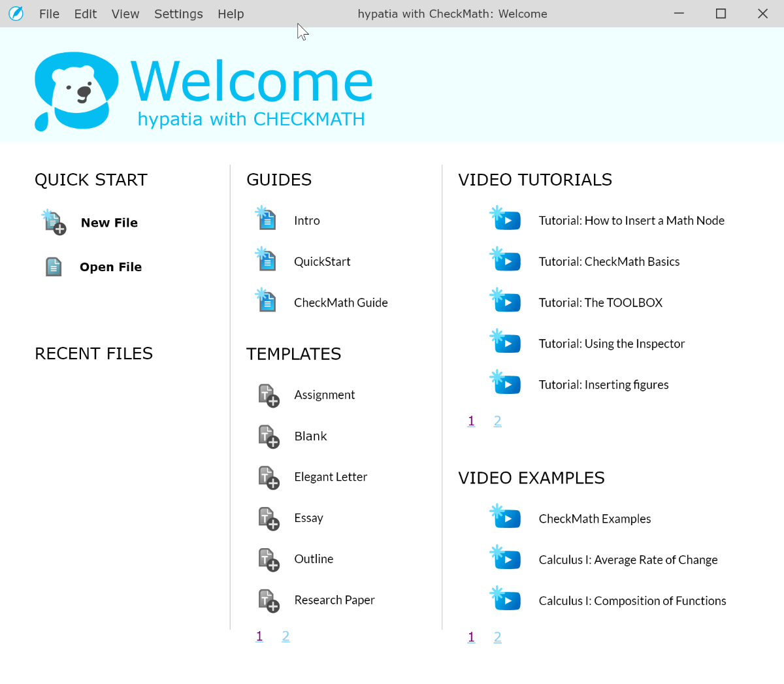Select the Elegant Letter template
Image resolution: width=784 pixels, height=684 pixels.
point(331,478)
